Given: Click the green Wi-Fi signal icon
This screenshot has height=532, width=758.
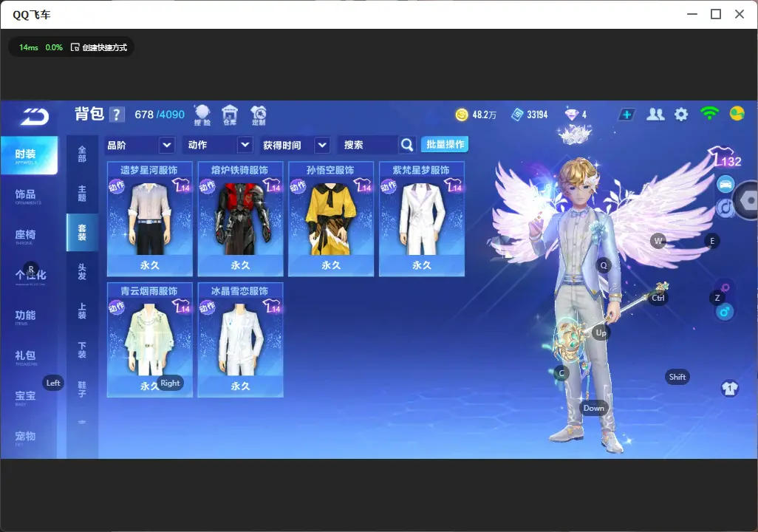Looking at the screenshot, I should 709,114.
